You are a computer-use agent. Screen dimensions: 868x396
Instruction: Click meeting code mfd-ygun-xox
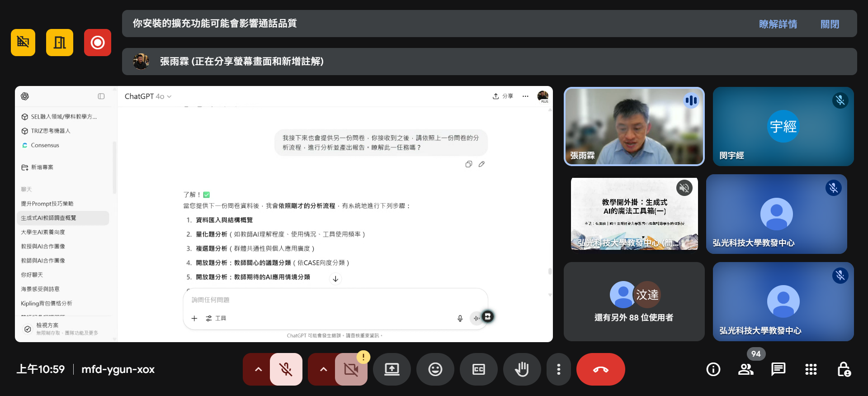118,369
